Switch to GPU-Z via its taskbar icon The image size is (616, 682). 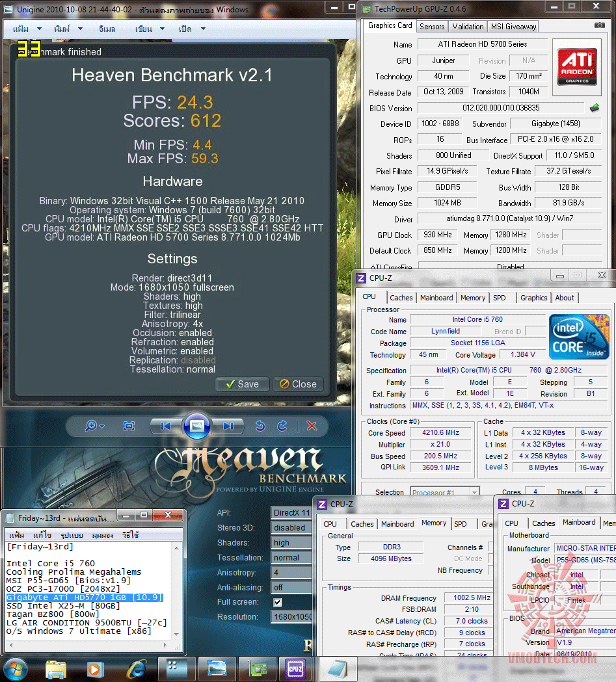coord(258,668)
